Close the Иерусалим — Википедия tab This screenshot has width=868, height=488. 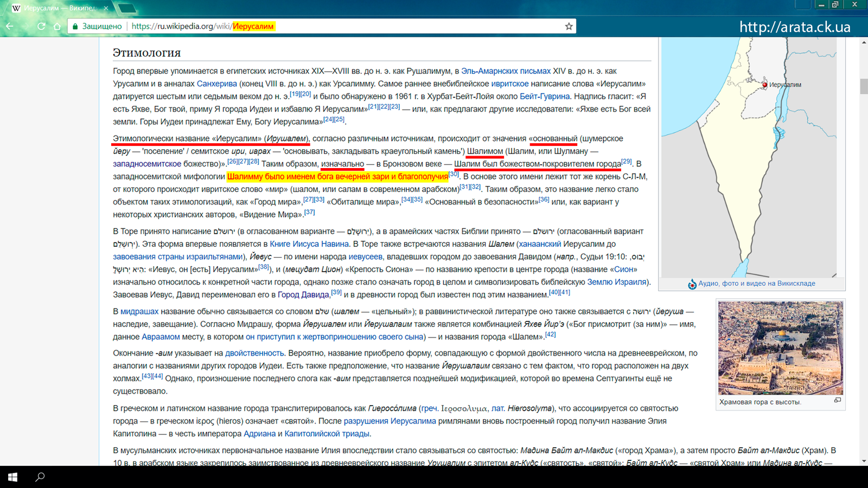coord(106,8)
